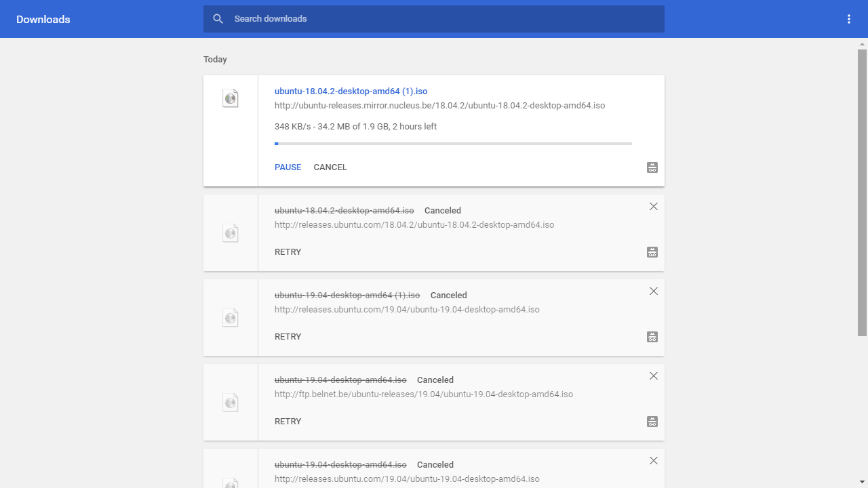Viewport: 868px width, 488px height.
Task: Open the ubuntu-18.04.2-desktop-amd64 (1).iso file link
Action: [x=351, y=91]
